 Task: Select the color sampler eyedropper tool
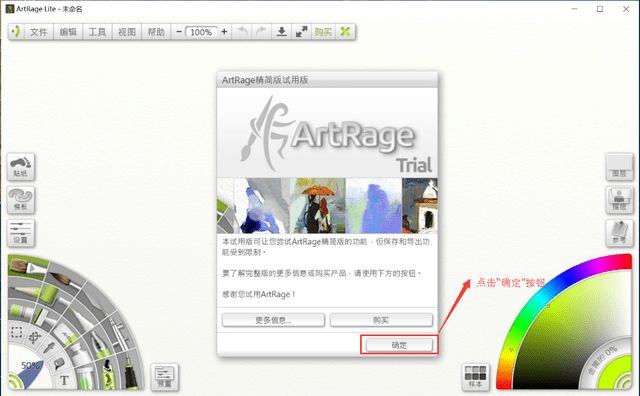click(50, 348)
